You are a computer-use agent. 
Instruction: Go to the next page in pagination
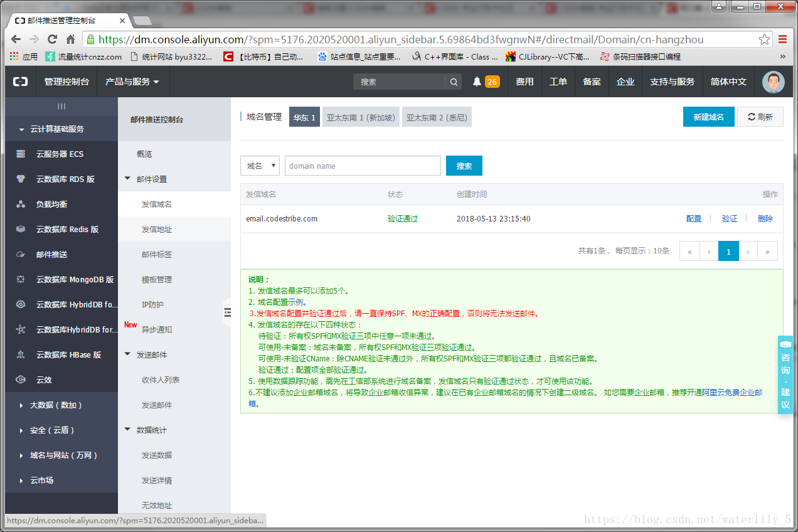click(x=748, y=252)
